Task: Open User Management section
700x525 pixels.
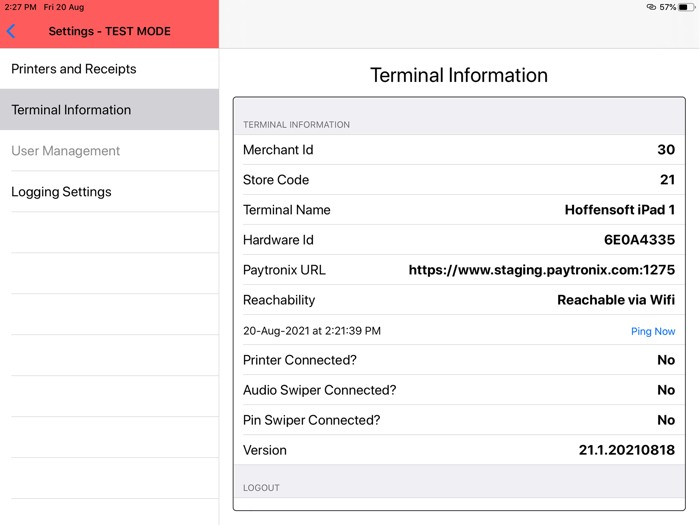Action: (x=109, y=151)
